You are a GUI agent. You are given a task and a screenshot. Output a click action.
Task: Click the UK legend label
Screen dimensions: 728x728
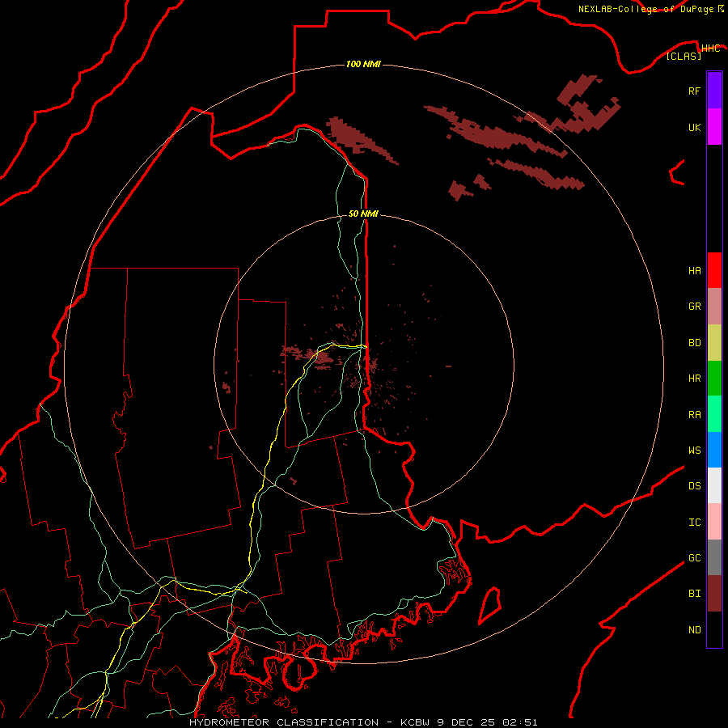[x=694, y=127]
